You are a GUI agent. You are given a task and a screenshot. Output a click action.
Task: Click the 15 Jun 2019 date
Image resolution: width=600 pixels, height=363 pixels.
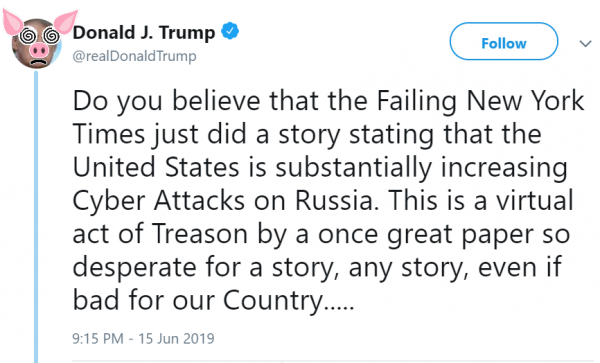(x=176, y=339)
